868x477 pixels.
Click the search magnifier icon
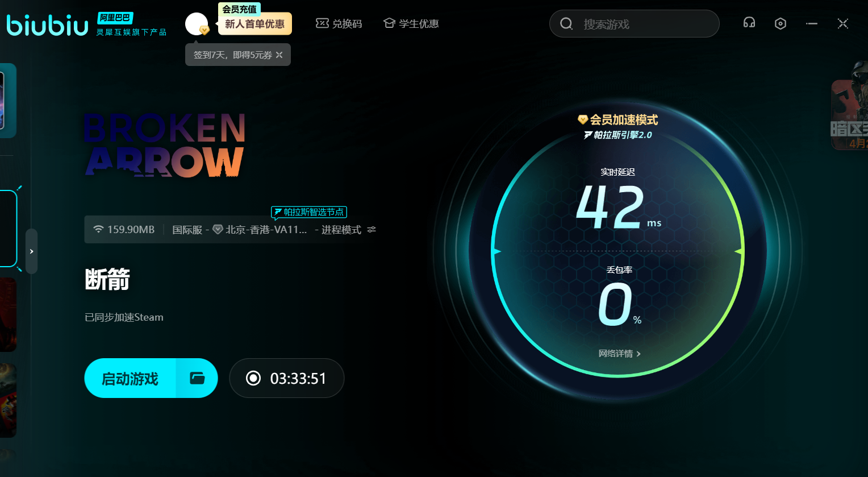pos(566,24)
